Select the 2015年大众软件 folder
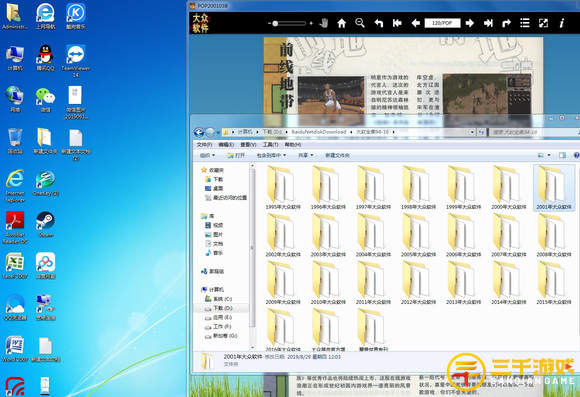The height and width of the screenshot is (397, 580). click(x=554, y=283)
